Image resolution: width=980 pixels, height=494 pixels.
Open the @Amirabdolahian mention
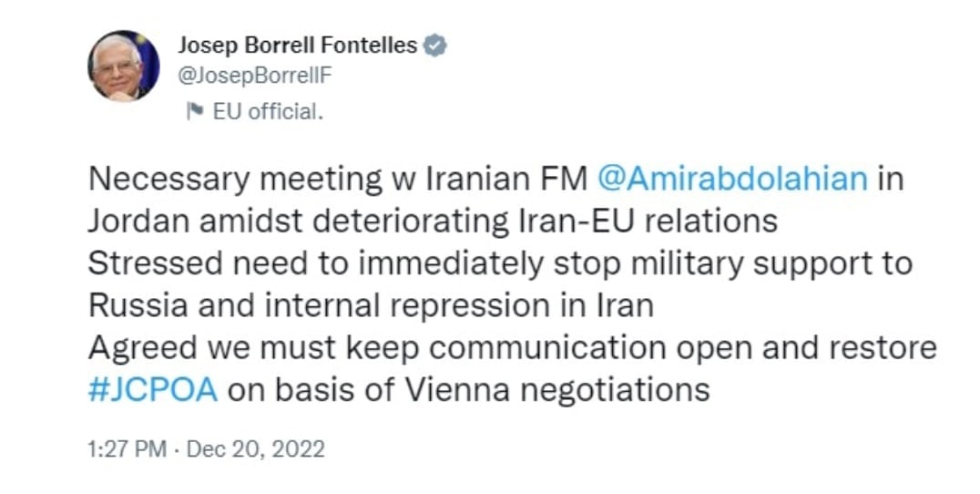click(x=732, y=178)
